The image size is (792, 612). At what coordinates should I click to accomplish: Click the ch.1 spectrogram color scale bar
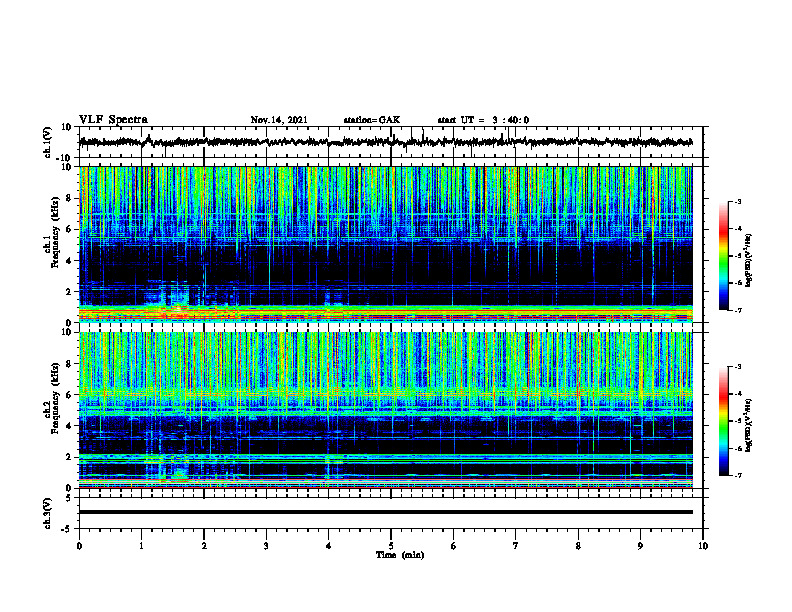coord(724,256)
